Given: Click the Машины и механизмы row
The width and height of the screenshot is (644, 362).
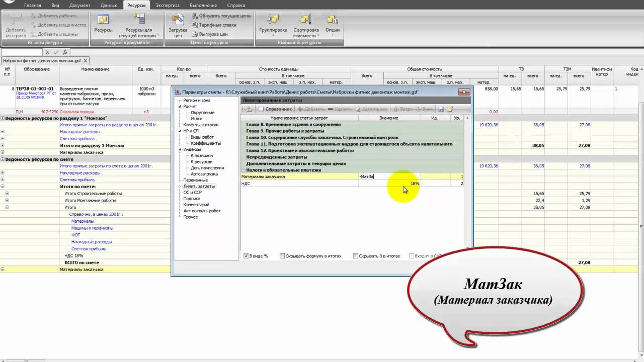Looking at the screenshot, I should point(92,228).
